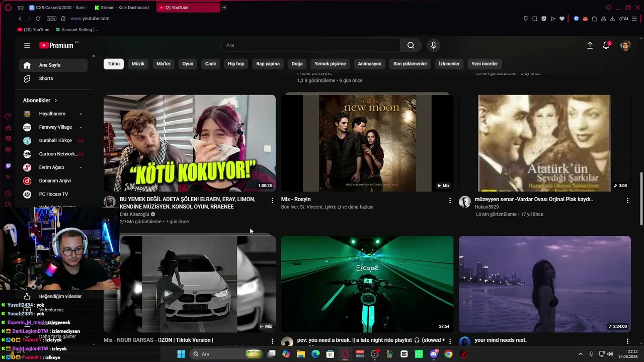The height and width of the screenshot is (362, 644).
Task: Open options for the Enis Kirazoglu video
Action: 272,200
